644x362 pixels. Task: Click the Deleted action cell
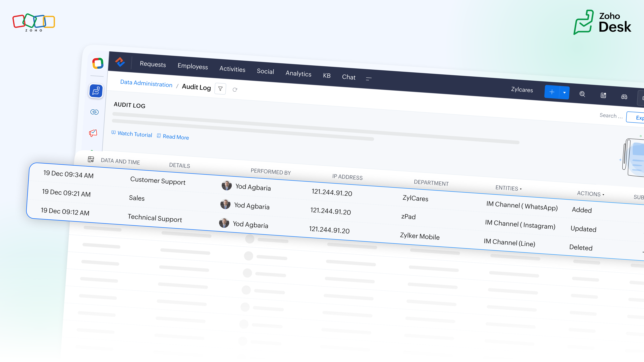581,248
